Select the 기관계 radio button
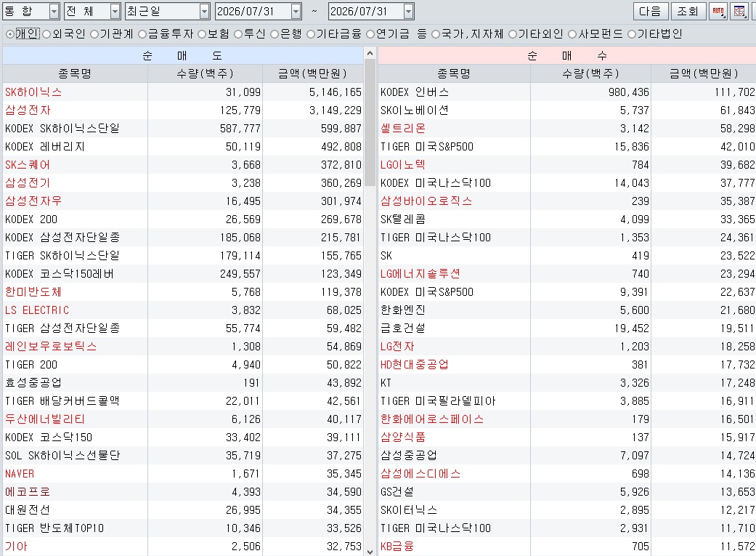The width and height of the screenshot is (756, 556). point(94,34)
